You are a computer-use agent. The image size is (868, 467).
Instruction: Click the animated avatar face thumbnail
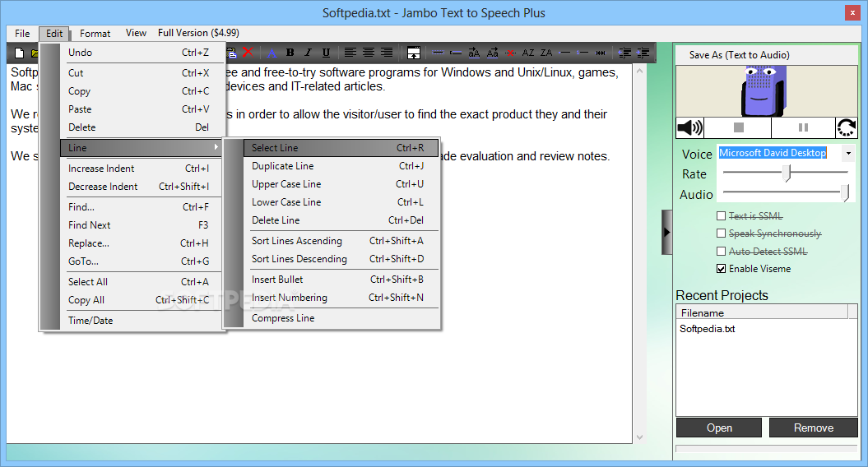point(764,91)
